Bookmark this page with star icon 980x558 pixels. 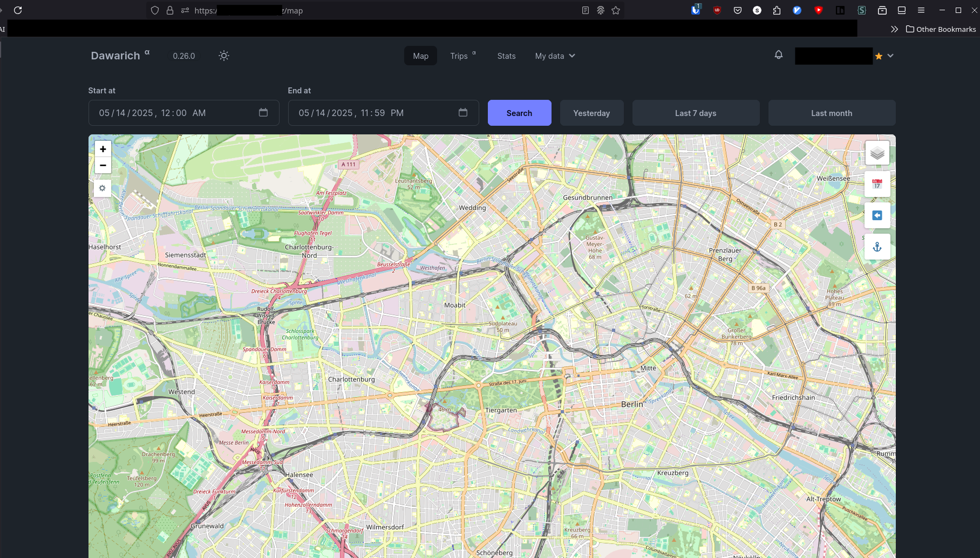[x=616, y=10]
